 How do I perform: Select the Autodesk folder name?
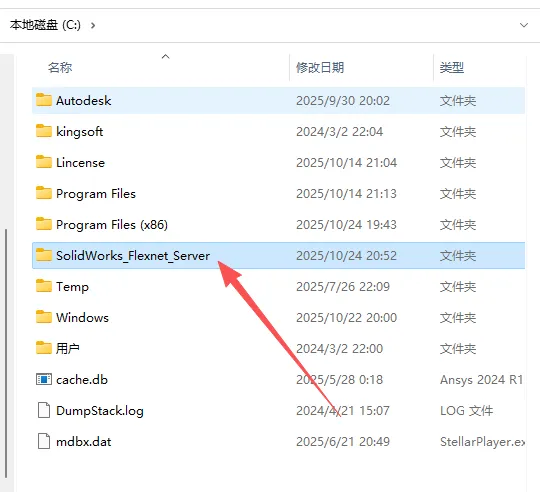[84, 101]
